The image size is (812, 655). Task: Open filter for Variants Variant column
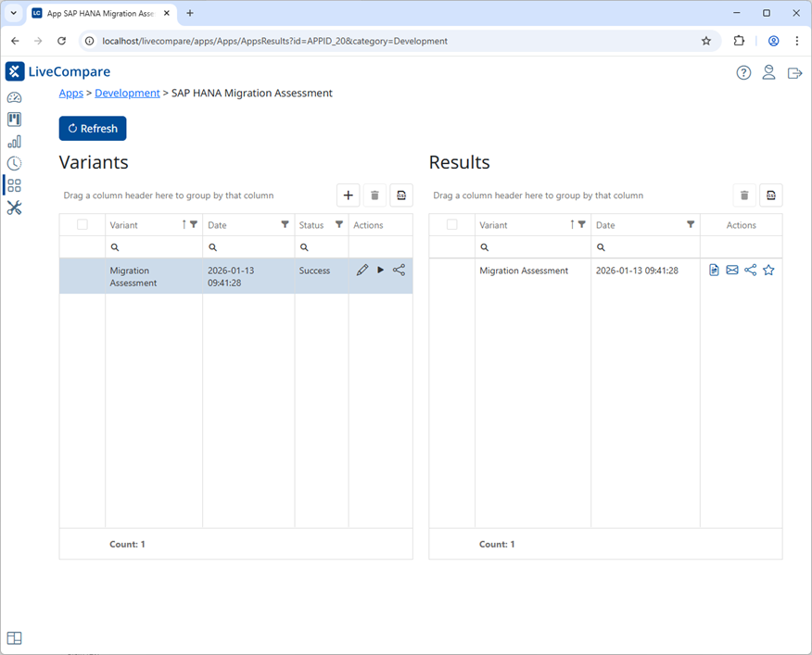[x=194, y=224]
